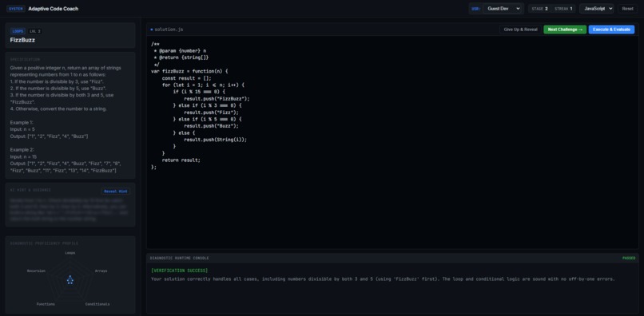Click the Reset button
644x316 pixels.
(627, 9)
